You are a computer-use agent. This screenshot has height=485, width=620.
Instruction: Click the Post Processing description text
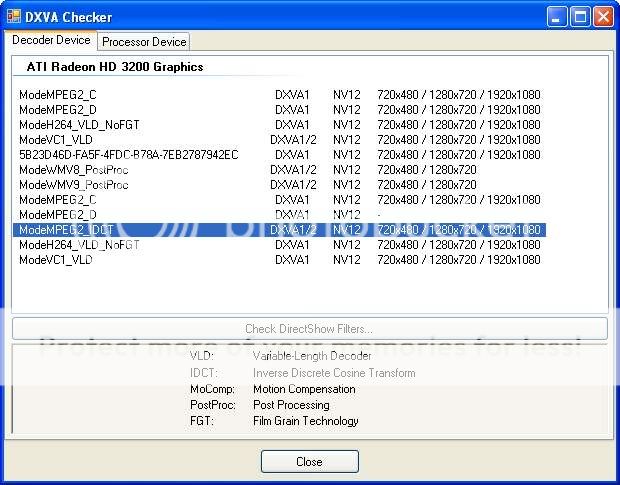291,405
